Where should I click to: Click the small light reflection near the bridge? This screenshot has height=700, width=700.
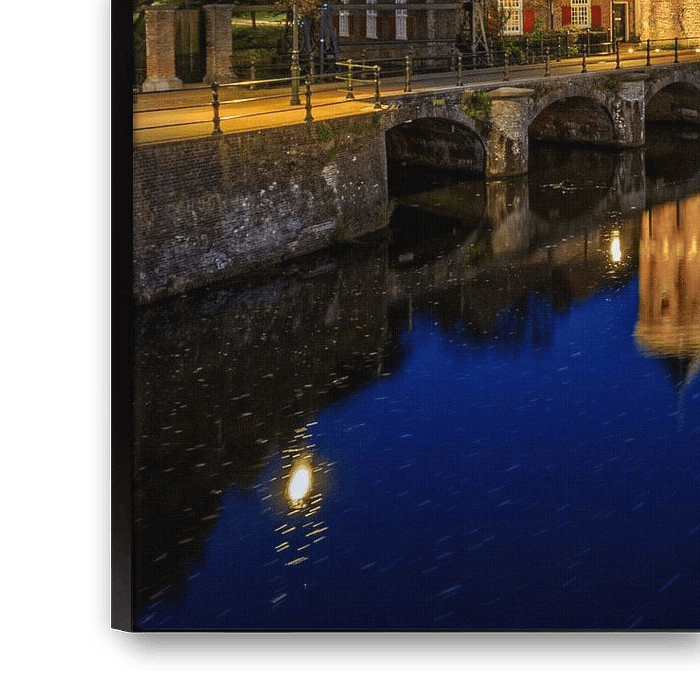click(x=615, y=248)
